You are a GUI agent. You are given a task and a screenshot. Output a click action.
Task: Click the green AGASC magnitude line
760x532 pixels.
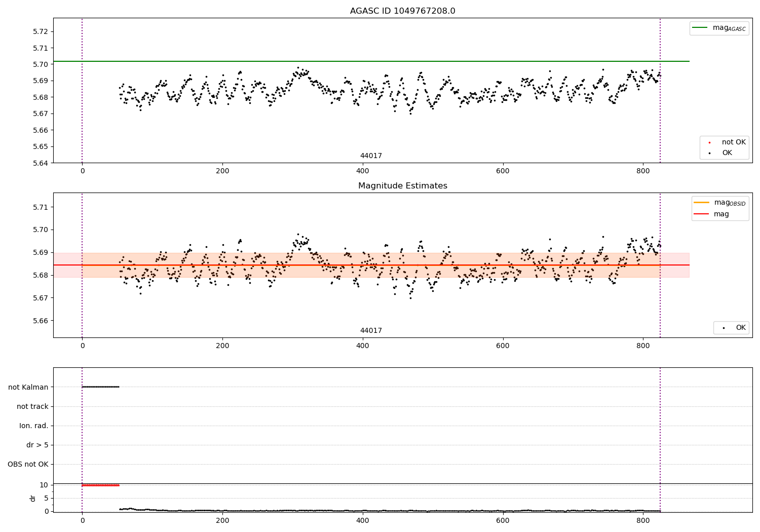pos(371,61)
